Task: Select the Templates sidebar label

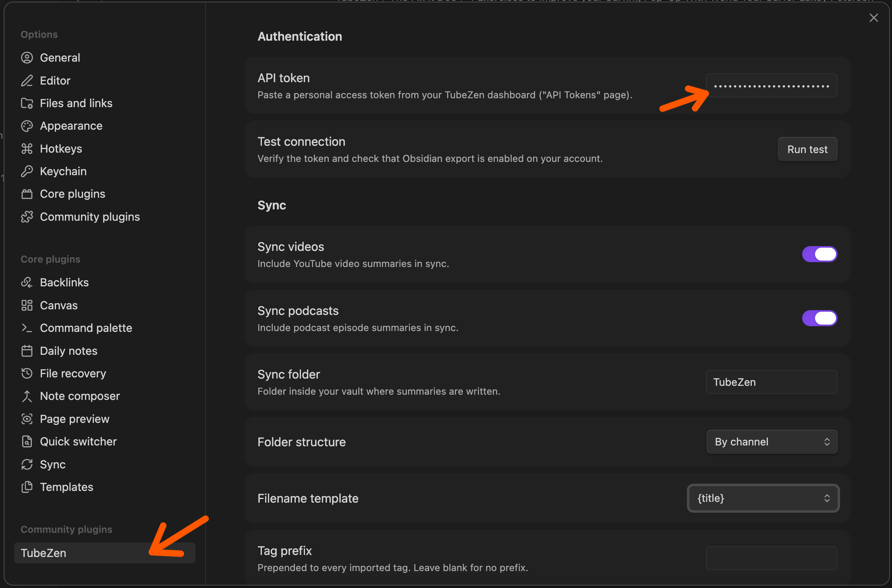Action: (x=66, y=487)
